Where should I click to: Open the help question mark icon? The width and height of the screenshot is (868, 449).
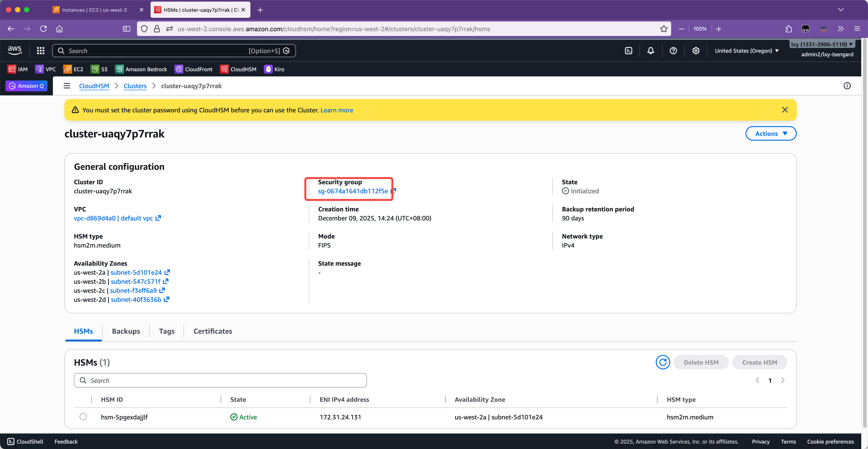pyautogui.click(x=673, y=51)
